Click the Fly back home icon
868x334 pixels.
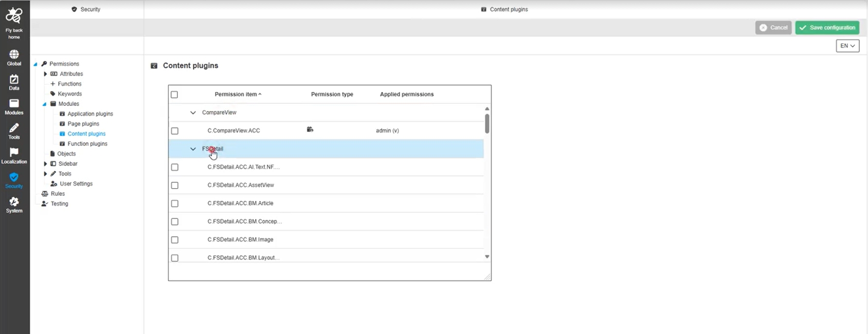click(x=14, y=16)
